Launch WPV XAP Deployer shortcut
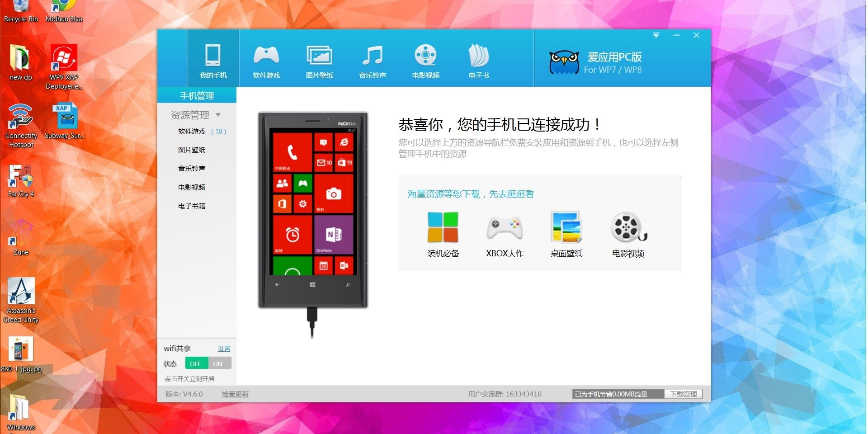868x434 pixels. [64, 66]
